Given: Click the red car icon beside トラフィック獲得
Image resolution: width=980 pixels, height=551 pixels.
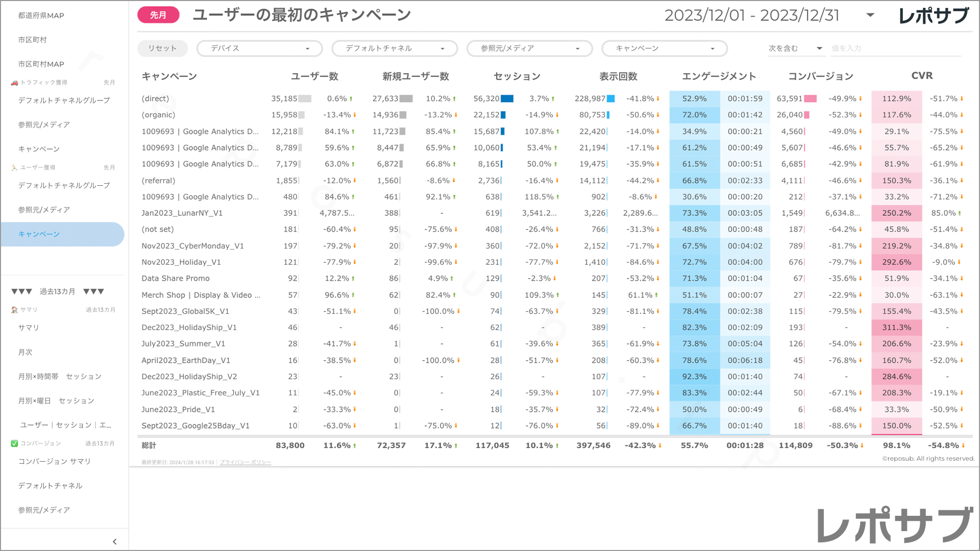Looking at the screenshot, I should 14,83.
